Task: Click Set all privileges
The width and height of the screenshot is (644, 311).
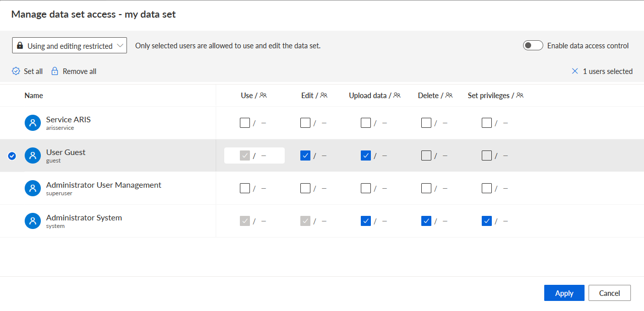Action: (x=27, y=71)
